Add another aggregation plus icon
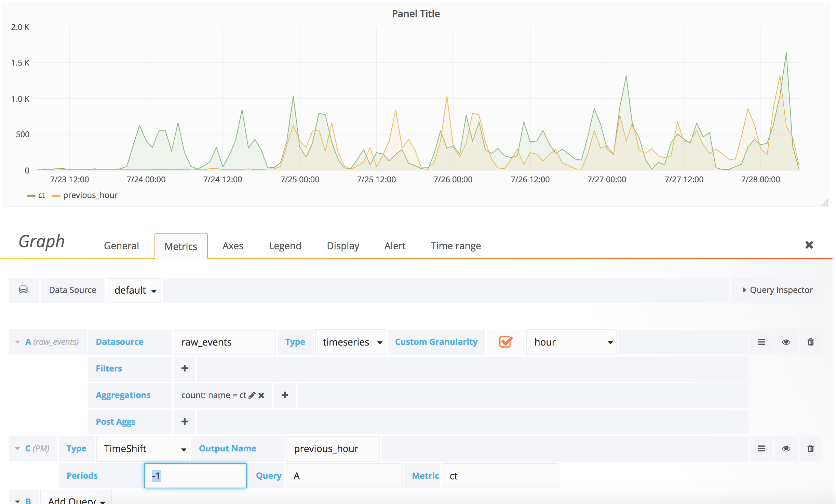 285,395
